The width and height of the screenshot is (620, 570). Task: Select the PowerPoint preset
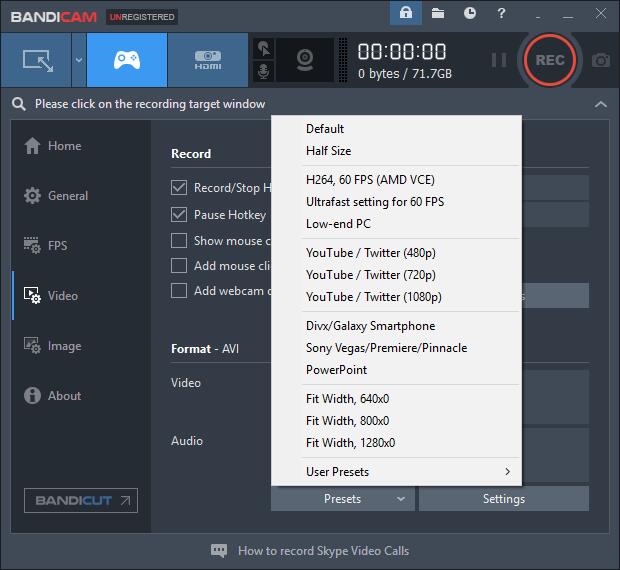[x=397, y=370]
